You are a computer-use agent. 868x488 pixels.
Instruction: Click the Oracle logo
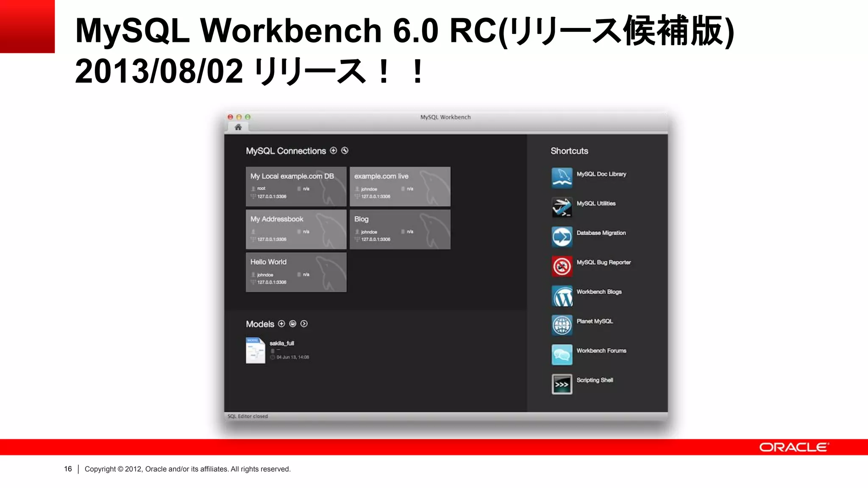click(794, 447)
